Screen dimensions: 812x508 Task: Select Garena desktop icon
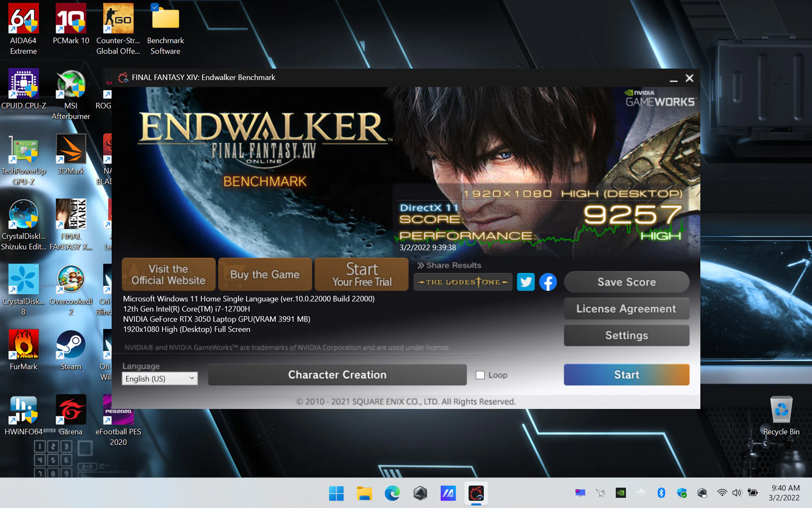tap(71, 415)
